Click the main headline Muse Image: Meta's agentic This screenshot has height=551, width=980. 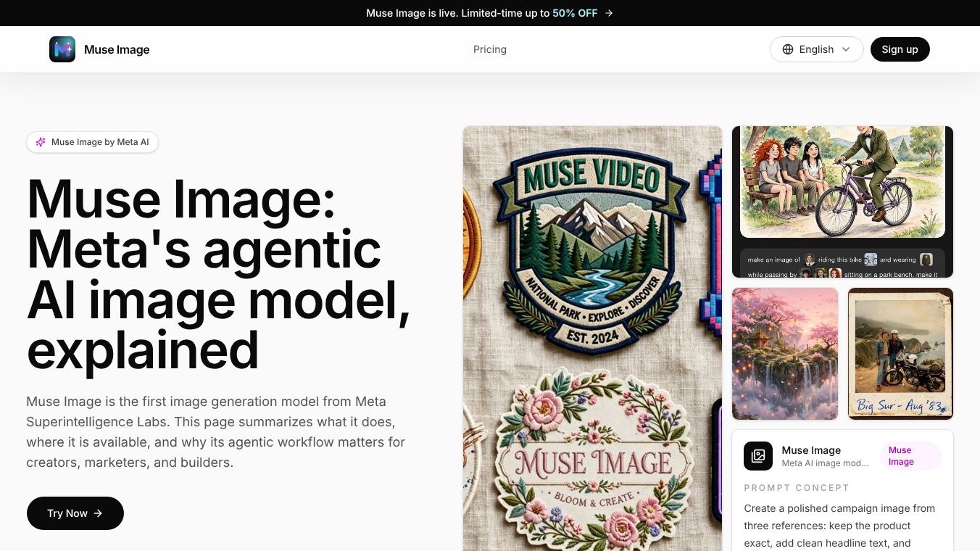point(218,273)
